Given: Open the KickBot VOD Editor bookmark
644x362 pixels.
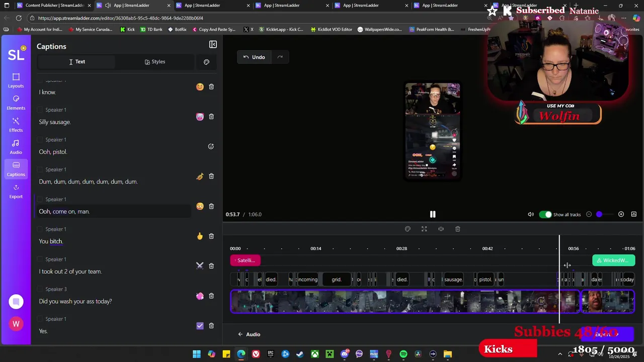Looking at the screenshot, I should click(332, 29).
